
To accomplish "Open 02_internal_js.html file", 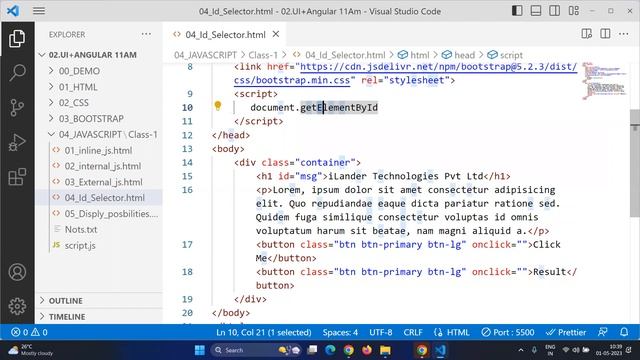I will coord(98,166).
